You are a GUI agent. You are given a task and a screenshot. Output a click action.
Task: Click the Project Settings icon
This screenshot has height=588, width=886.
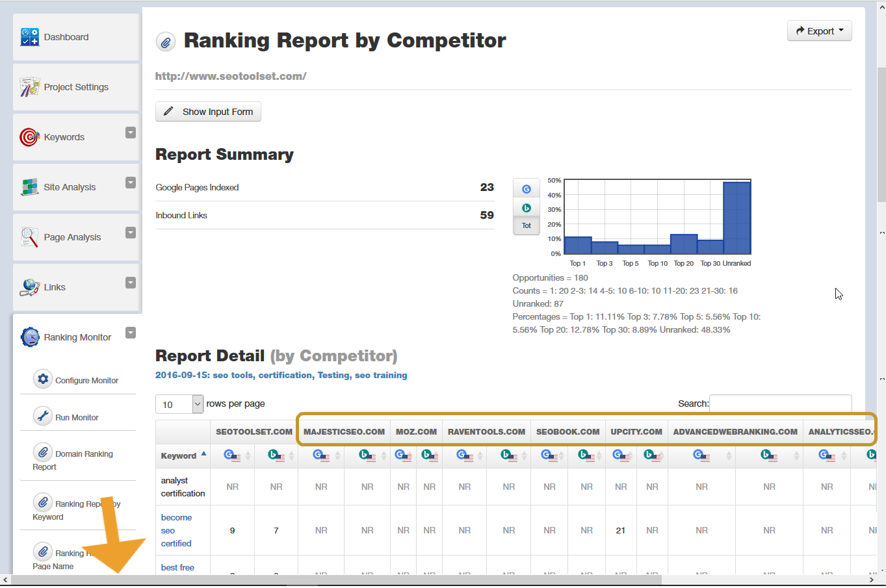coord(29,87)
